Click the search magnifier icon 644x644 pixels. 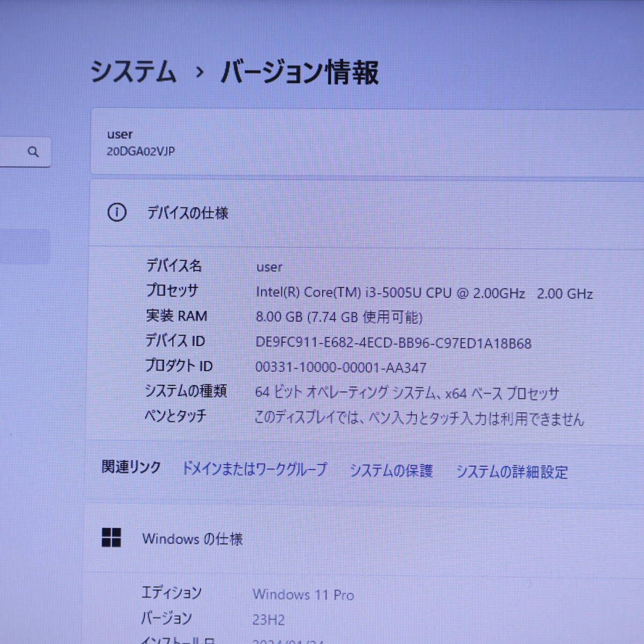click(33, 152)
